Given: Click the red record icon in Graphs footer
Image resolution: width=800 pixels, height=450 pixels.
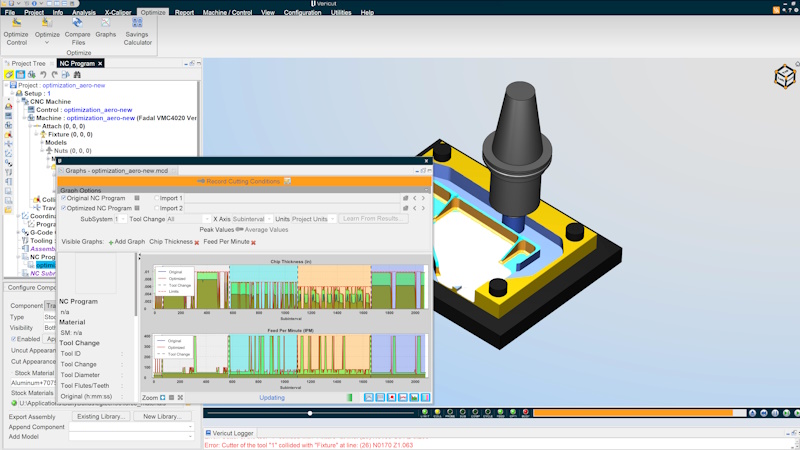Looking at the screenshot, I should 391,397.
